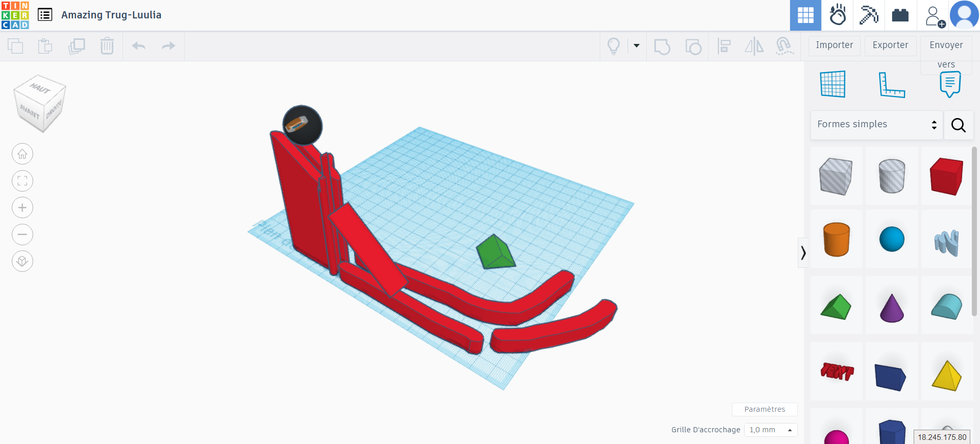
Task: Click the Tinkercad logo
Action: point(15,15)
